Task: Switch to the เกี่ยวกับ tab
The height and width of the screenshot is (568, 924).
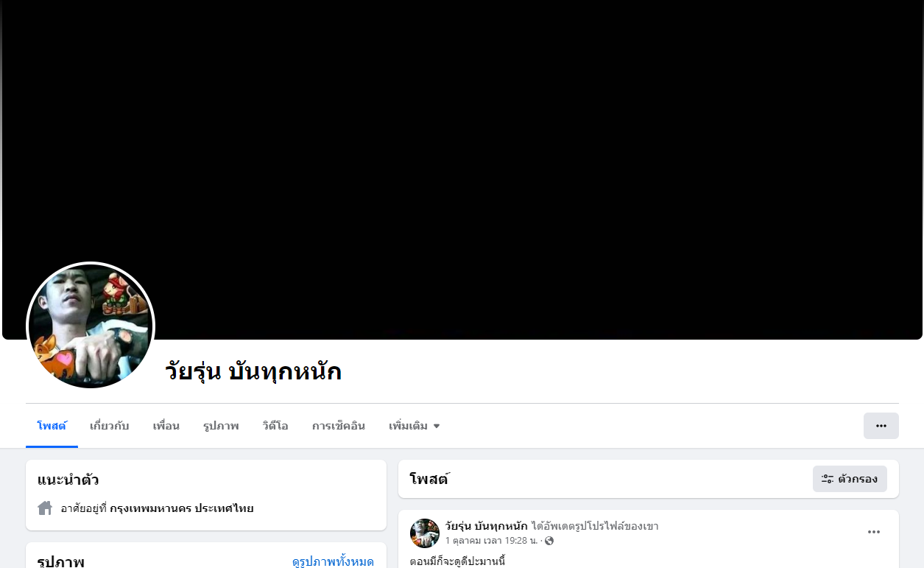Action: click(110, 426)
